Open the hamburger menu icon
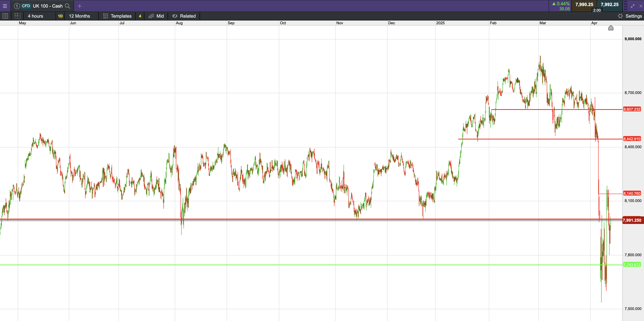 (x=5, y=6)
